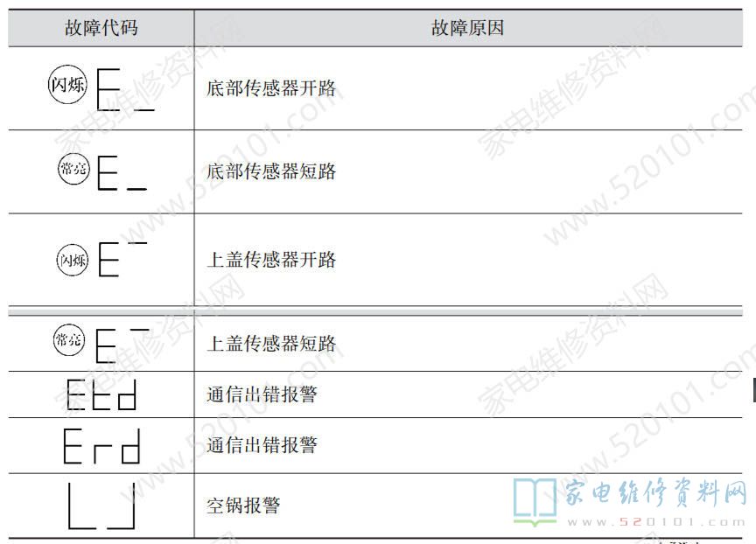Click the open-book logo icon
The image size is (756, 544).
pyautogui.click(x=535, y=501)
